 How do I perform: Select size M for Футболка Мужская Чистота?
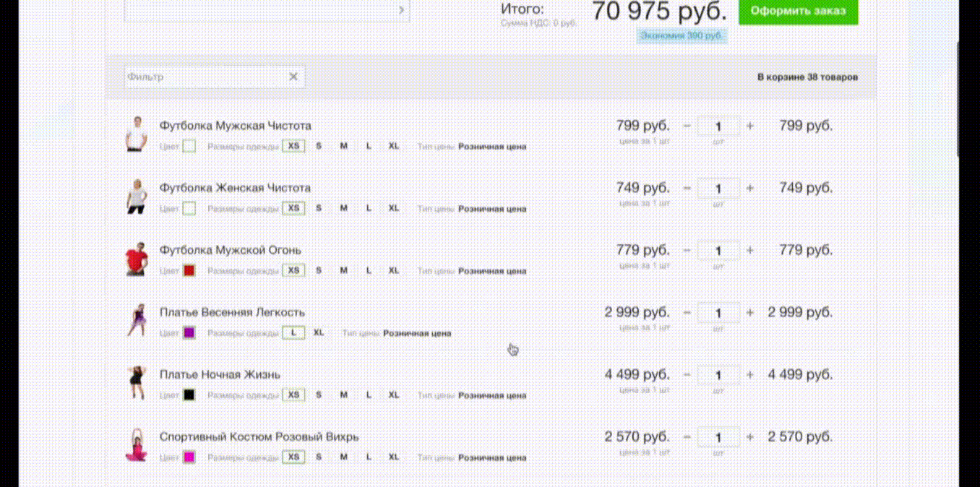tap(343, 146)
